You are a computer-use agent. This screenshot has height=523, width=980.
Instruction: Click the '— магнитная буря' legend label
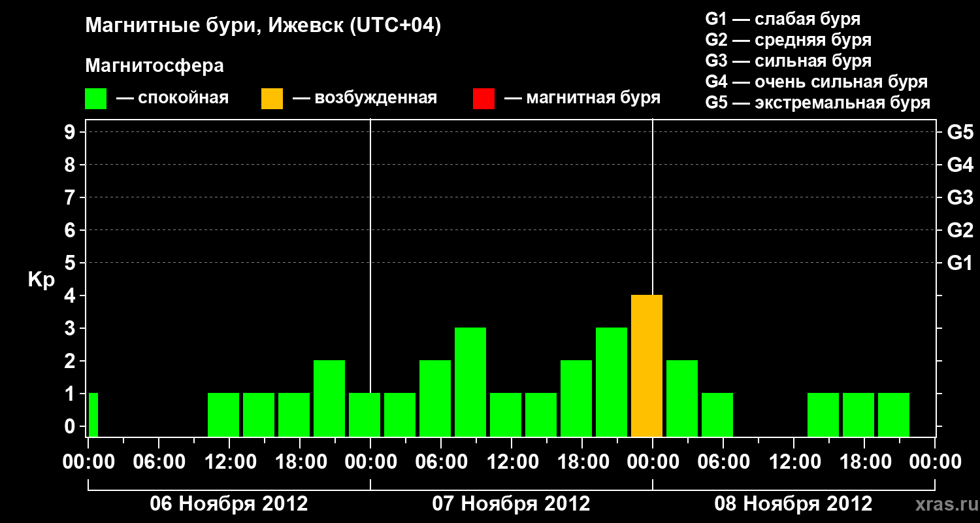point(582,99)
